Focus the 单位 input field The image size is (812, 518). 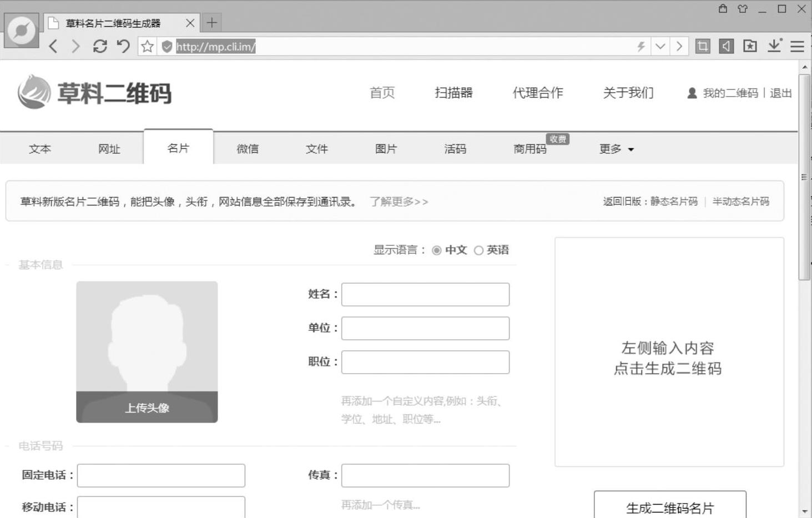tap(425, 329)
